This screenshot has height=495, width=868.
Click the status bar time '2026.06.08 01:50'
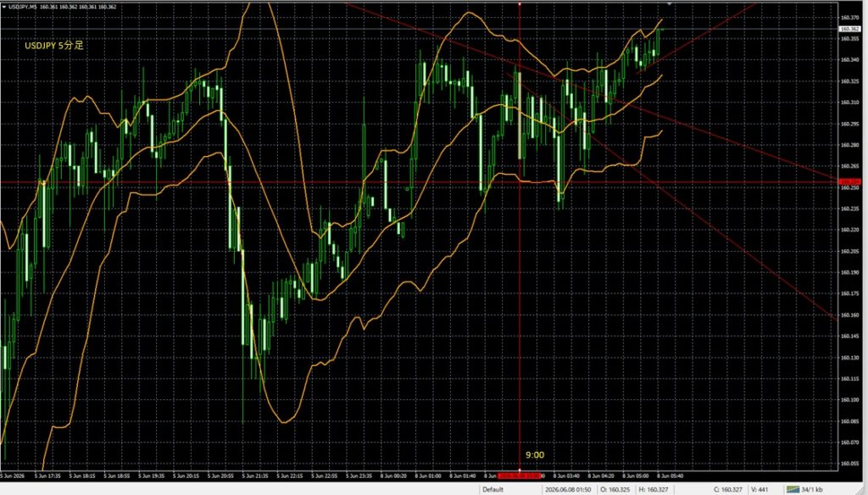pos(568,489)
